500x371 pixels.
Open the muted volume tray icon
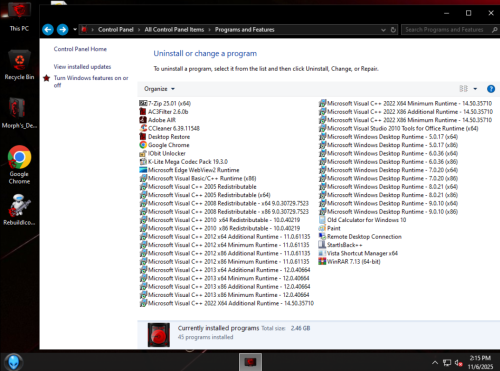pos(458,363)
